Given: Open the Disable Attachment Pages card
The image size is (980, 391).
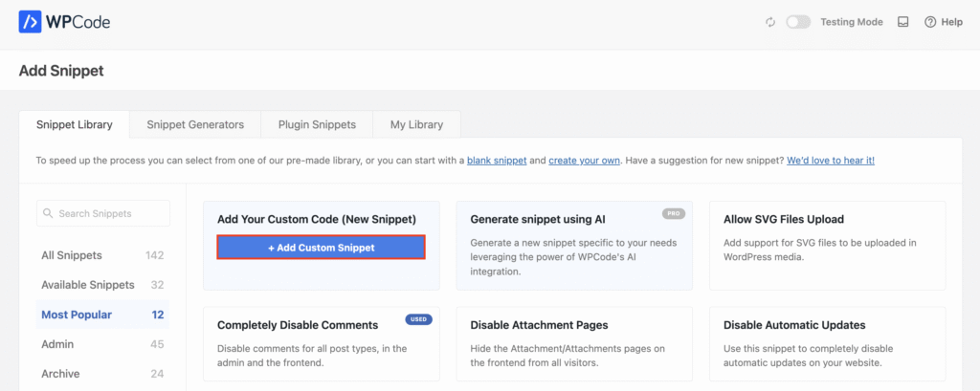Looking at the screenshot, I should point(574,343).
